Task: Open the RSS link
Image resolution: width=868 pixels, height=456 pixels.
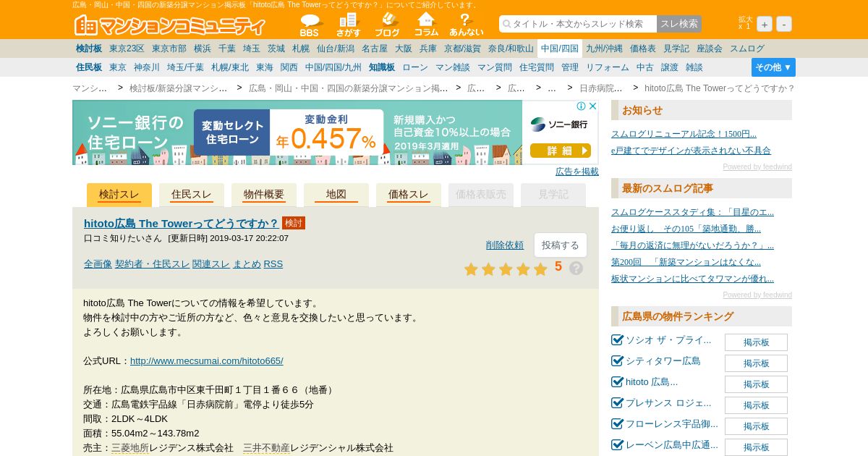Action: tap(273, 263)
